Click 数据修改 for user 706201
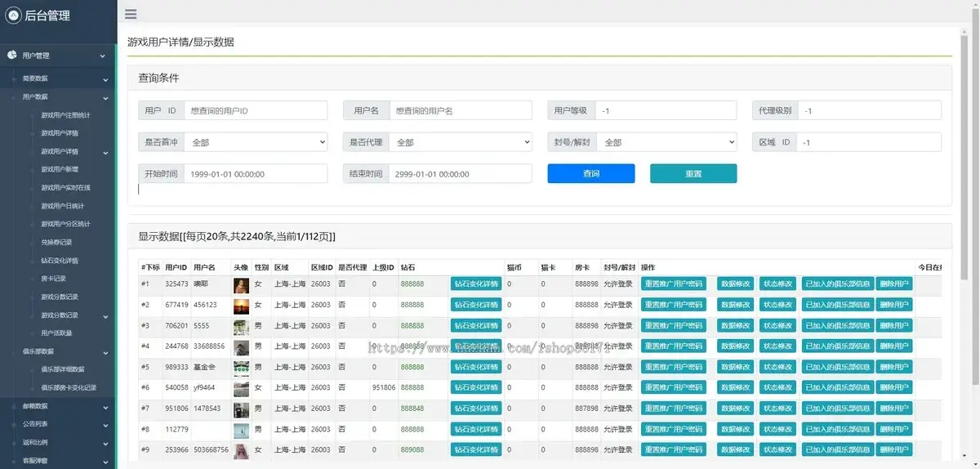This screenshot has height=469, width=980. coord(735,325)
